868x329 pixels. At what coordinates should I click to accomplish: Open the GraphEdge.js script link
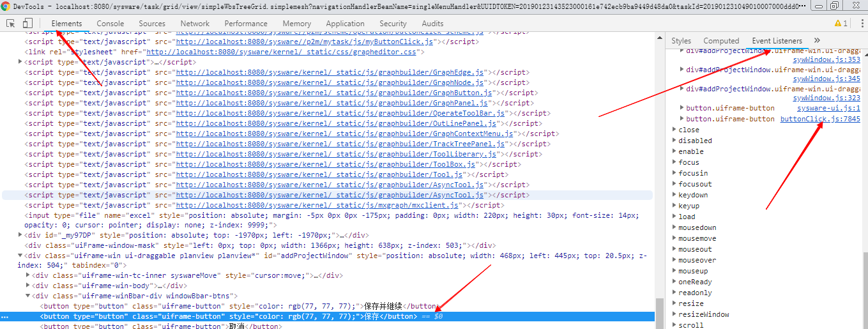(330, 72)
